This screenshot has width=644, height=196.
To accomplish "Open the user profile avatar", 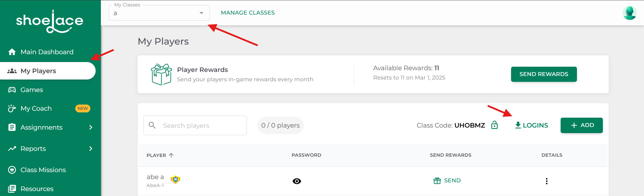I will pos(629,13).
